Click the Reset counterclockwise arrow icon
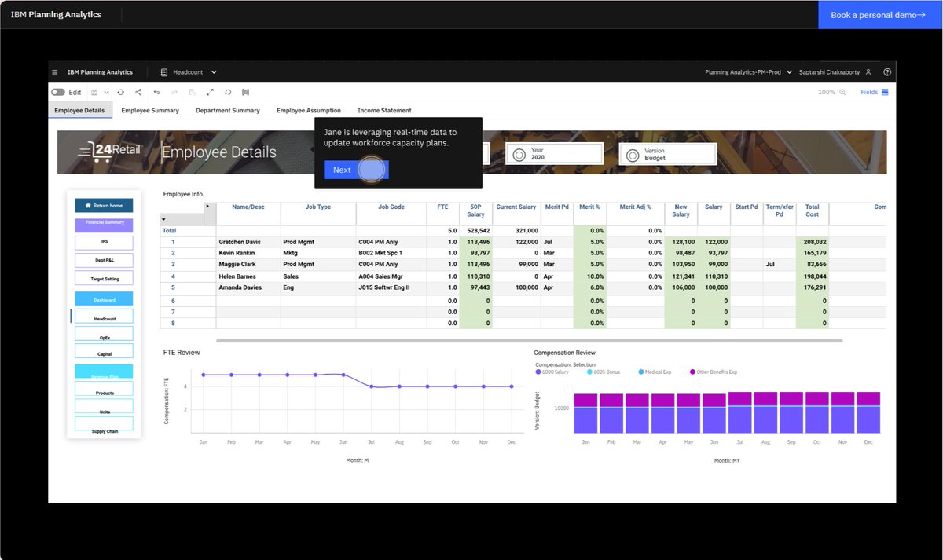 tap(227, 92)
